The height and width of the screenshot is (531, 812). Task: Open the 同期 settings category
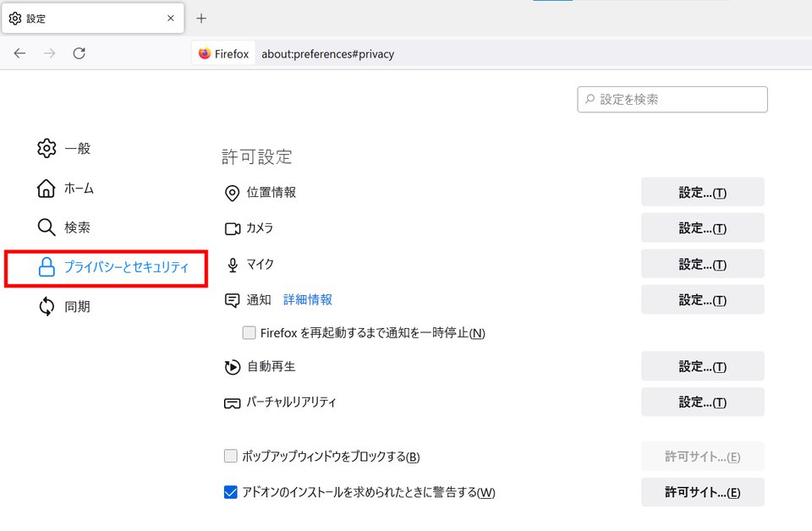click(x=64, y=306)
